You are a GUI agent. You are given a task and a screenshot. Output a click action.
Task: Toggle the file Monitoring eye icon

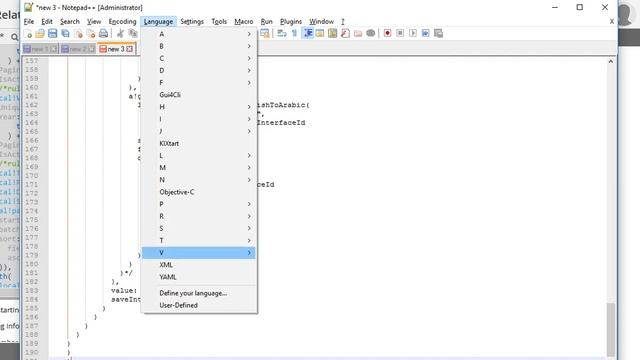coord(371,33)
